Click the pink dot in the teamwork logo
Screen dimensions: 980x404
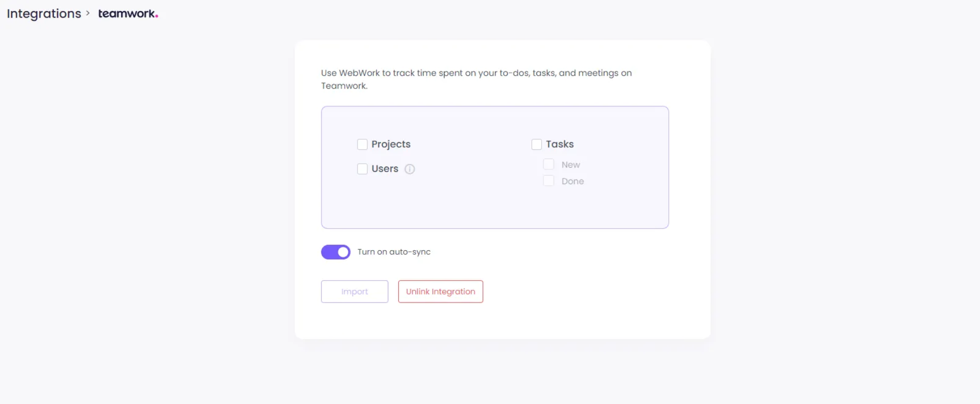pyautogui.click(x=156, y=17)
